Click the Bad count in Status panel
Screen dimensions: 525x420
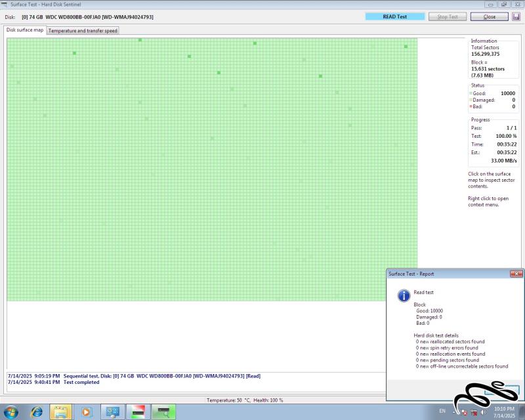tap(513, 106)
